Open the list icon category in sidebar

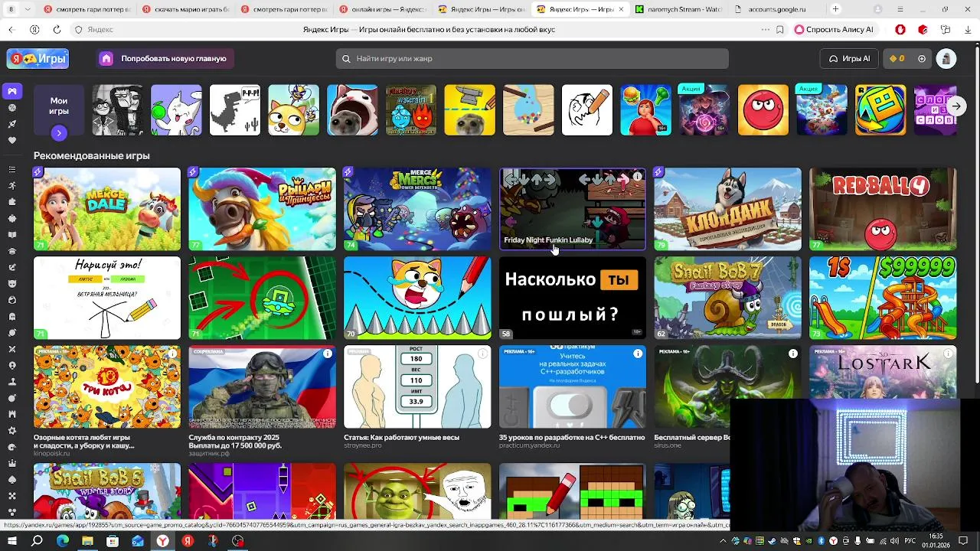pyautogui.click(x=11, y=169)
